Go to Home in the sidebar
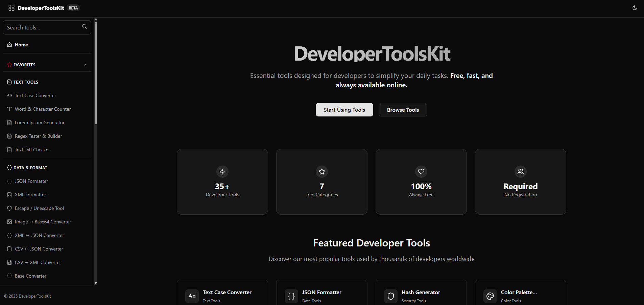The image size is (644, 305). (x=21, y=45)
